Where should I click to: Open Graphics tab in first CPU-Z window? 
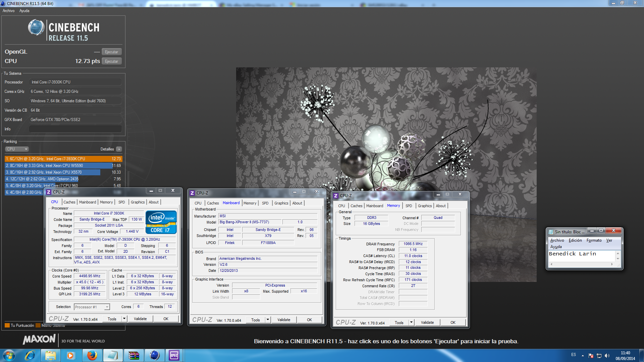click(138, 202)
